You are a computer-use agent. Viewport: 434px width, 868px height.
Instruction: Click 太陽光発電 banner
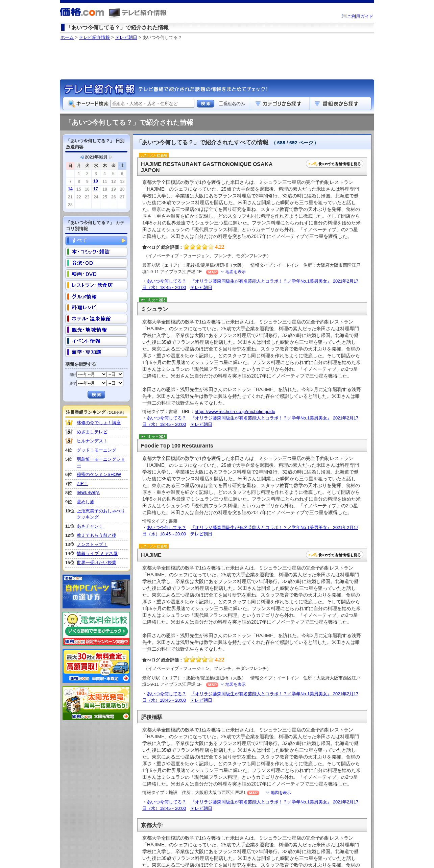tap(96, 703)
